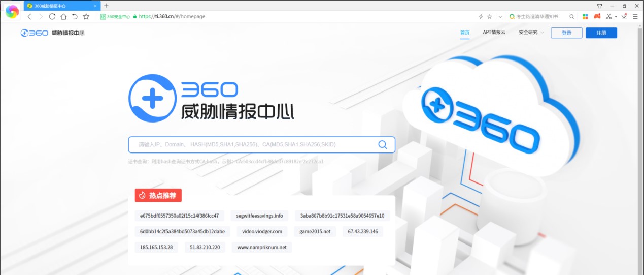
Task: Click the 热点推荐 hot recommendations label
Action: pos(158,195)
